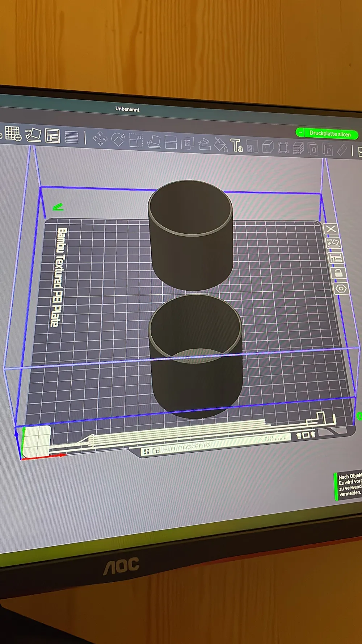The height and width of the screenshot is (644, 362).
Task: Run Auto Orient from top toolbar
Action: pos(33,135)
